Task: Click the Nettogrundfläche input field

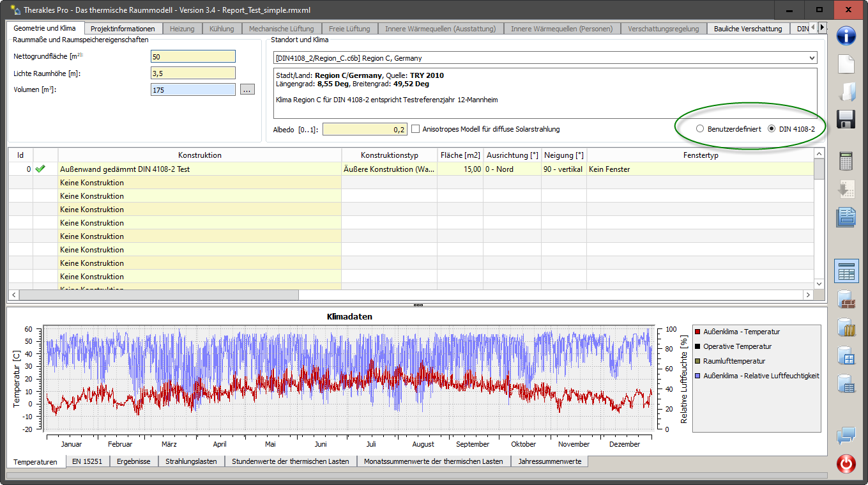Action: coord(193,57)
